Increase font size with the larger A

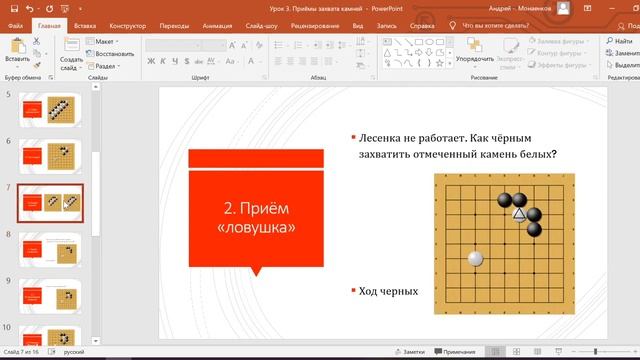[x=232, y=45]
